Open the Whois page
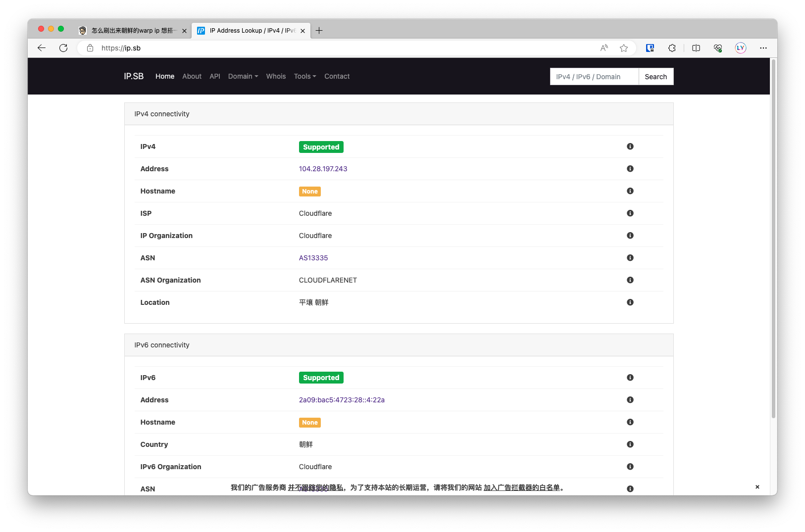The width and height of the screenshot is (805, 532). point(276,76)
